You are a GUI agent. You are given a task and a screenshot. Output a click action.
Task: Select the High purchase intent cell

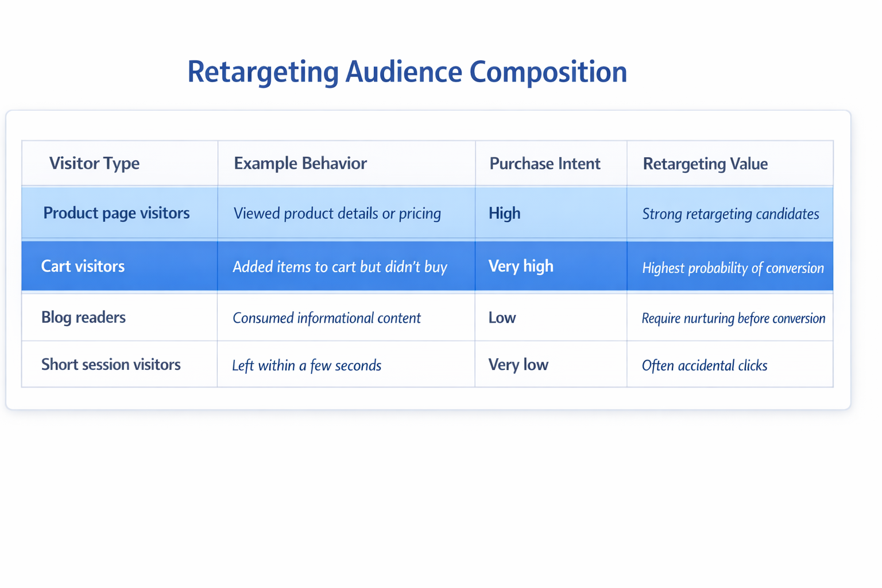point(504,212)
